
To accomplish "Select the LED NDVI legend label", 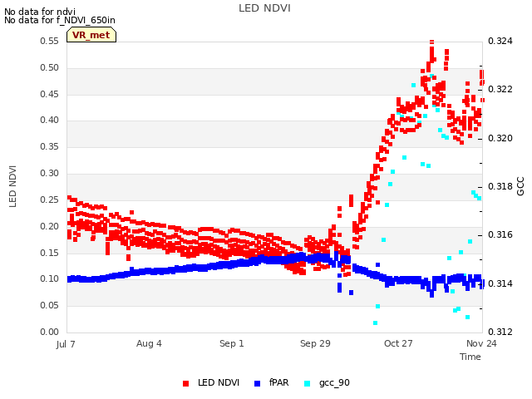I will pyautogui.click(x=219, y=382).
